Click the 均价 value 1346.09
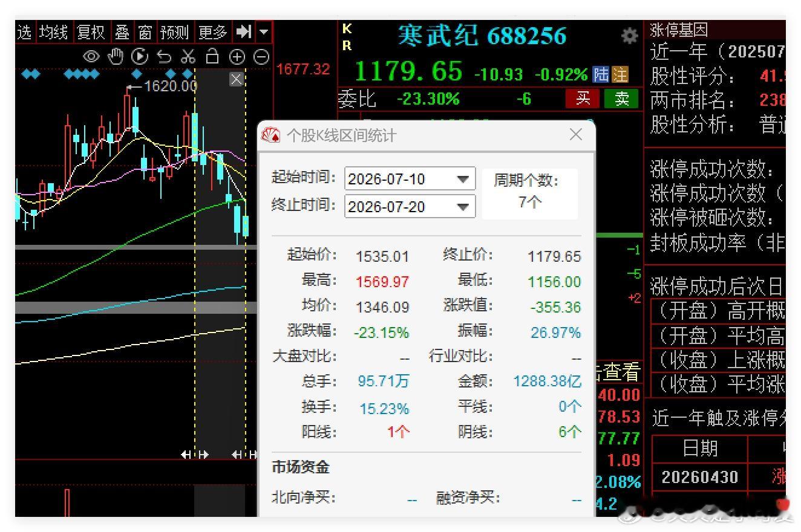801x532 pixels. coord(382,307)
